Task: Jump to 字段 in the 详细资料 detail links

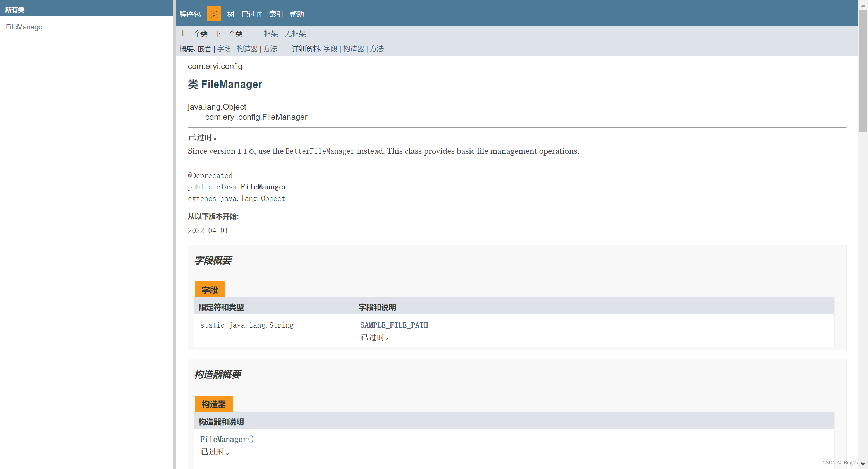Action: click(330, 49)
